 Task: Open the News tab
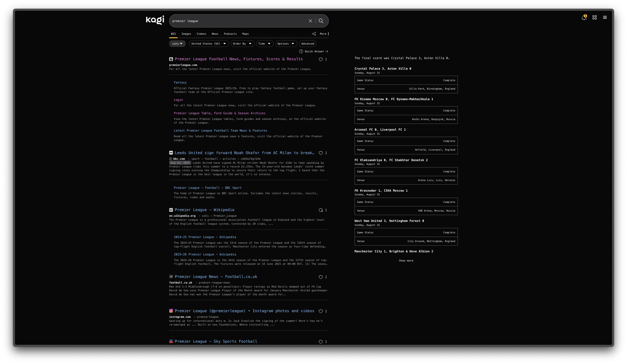click(215, 34)
